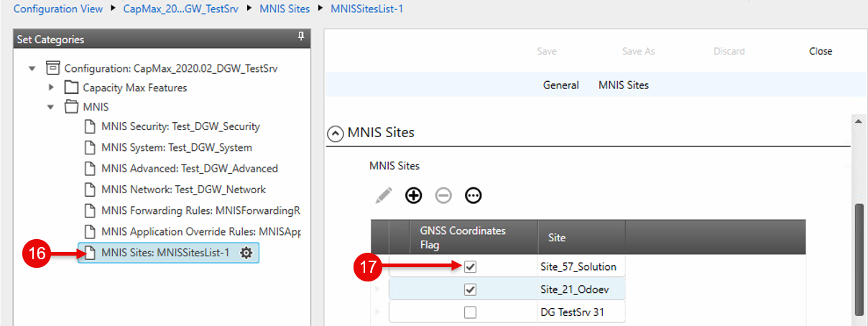This screenshot has width=868, height=326.
Task: Click the Discard button
Action: pos(729,51)
